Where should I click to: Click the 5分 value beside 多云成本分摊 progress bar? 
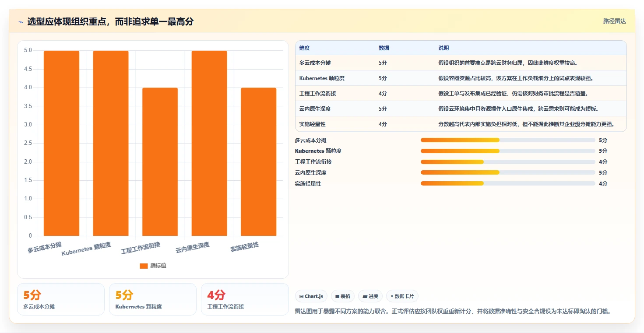(x=603, y=140)
